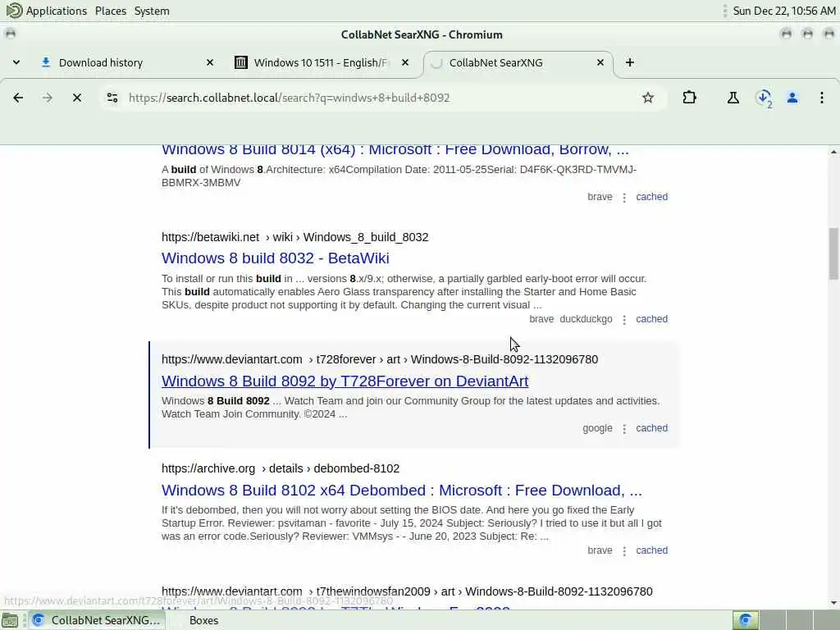Open Windows 8 Build 8102 x64 Debombed link
The width and height of the screenshot is (840, 630).
[402, 491]
